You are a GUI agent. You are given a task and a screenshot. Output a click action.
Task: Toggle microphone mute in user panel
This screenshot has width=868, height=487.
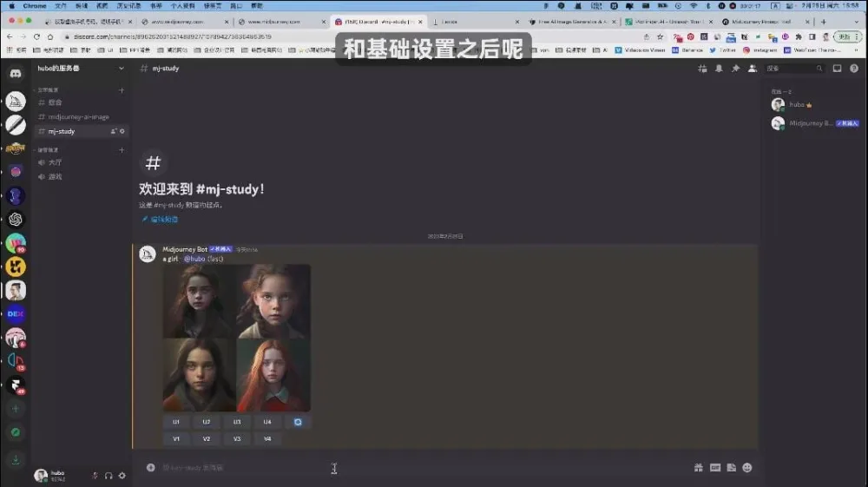pyautogui.click(x=95, y=475)
